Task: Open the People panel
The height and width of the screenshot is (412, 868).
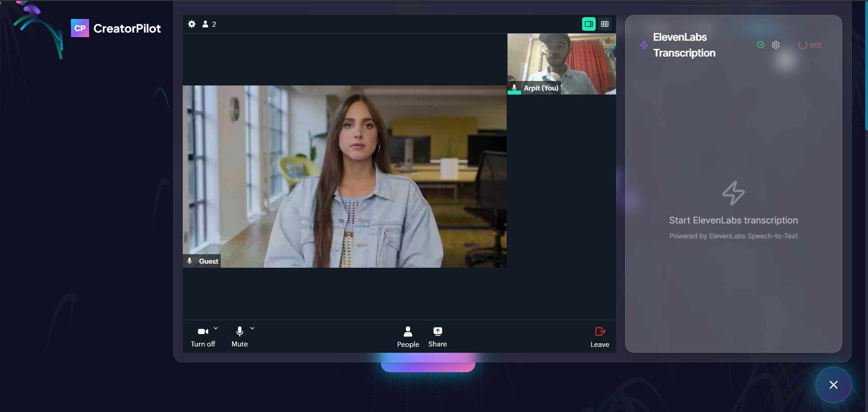Action: (x=408, y=337)
